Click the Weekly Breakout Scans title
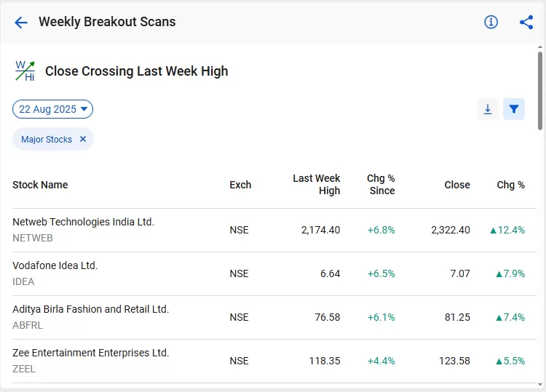 click(x=107, y=22)
